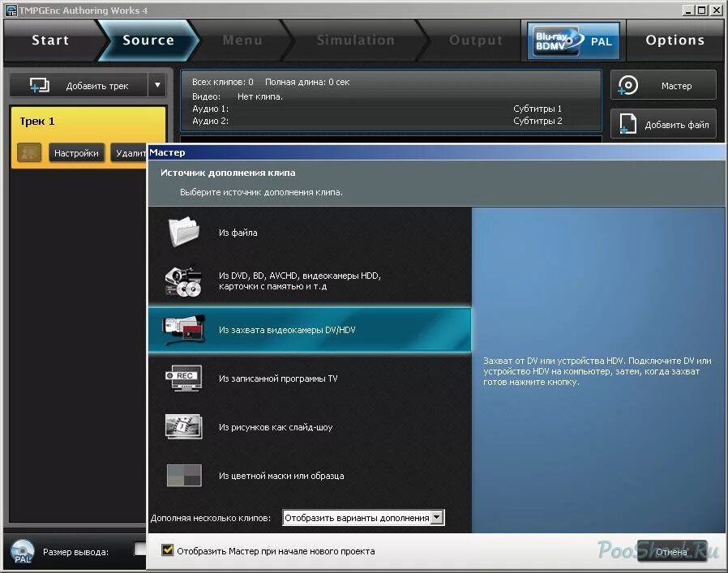Image resolution: width=728 pixels, height=573 pixels.
Task: Click the Субтитры 2 label
Action: [x=537, y=121]
